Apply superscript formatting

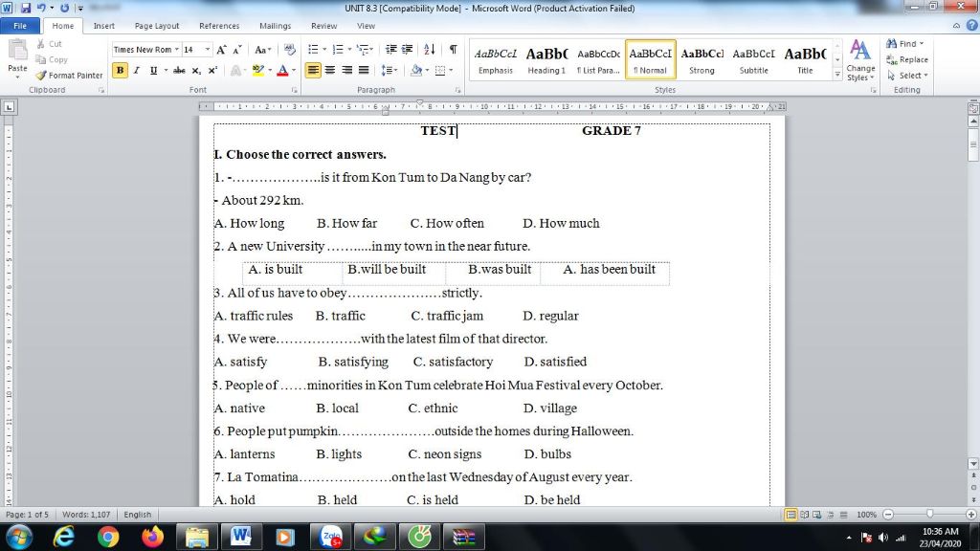[x=212, y=71]
